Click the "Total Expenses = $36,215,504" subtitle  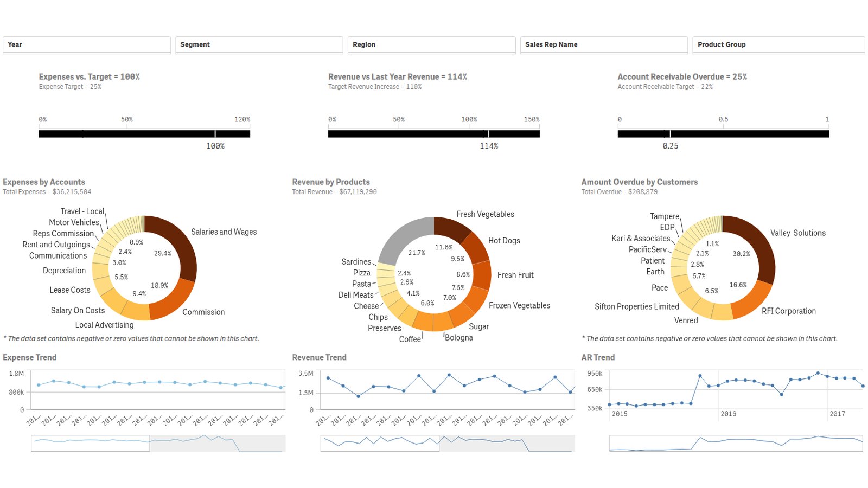pos(47,192)
